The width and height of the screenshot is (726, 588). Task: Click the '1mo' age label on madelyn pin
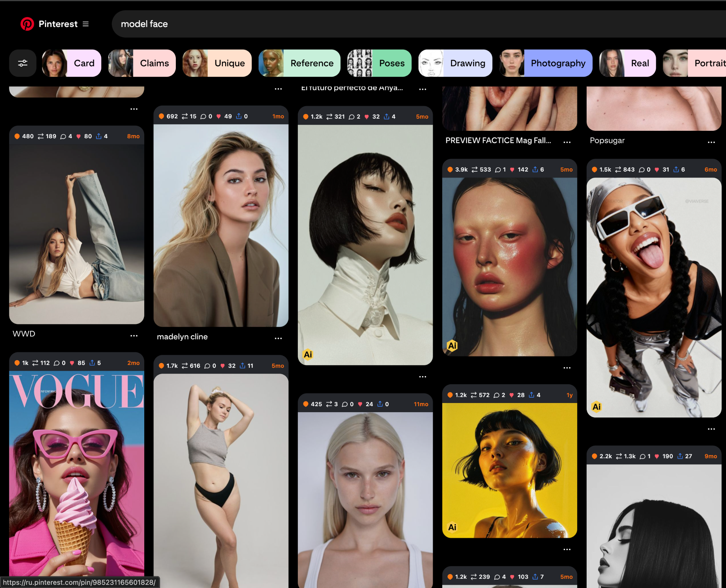[x=278, y=116]
